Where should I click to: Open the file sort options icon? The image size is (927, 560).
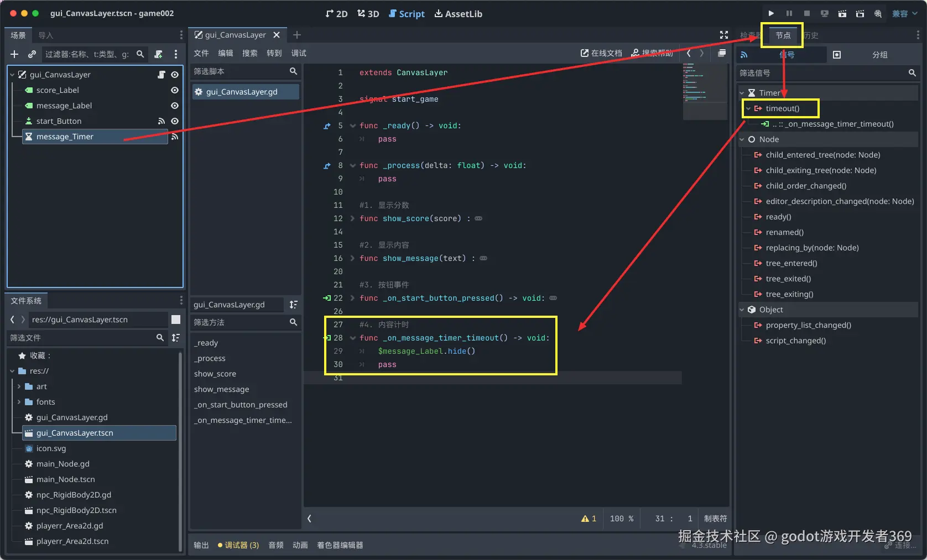[176, 338]
